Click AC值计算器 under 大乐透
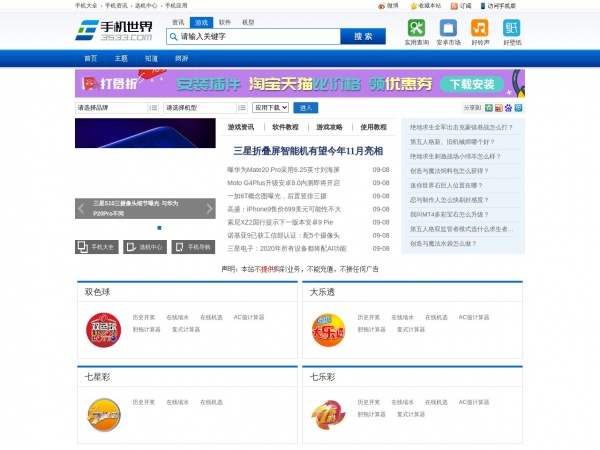 474,317
